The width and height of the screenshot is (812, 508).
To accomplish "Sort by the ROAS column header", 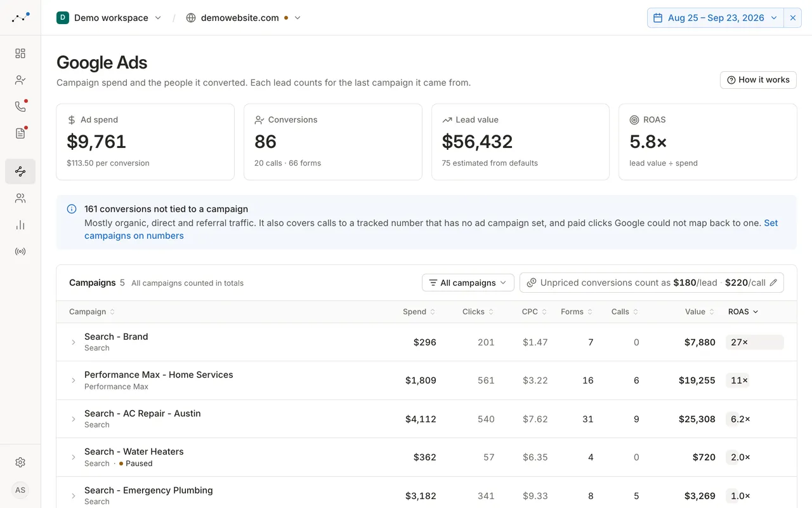I will click(x=743, y=312).
